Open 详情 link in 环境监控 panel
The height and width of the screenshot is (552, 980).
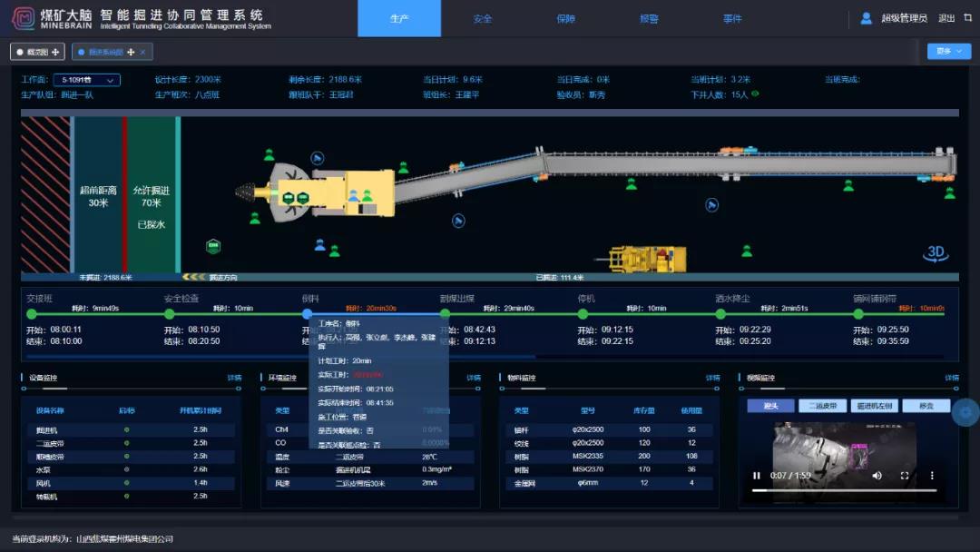point(474,378)
